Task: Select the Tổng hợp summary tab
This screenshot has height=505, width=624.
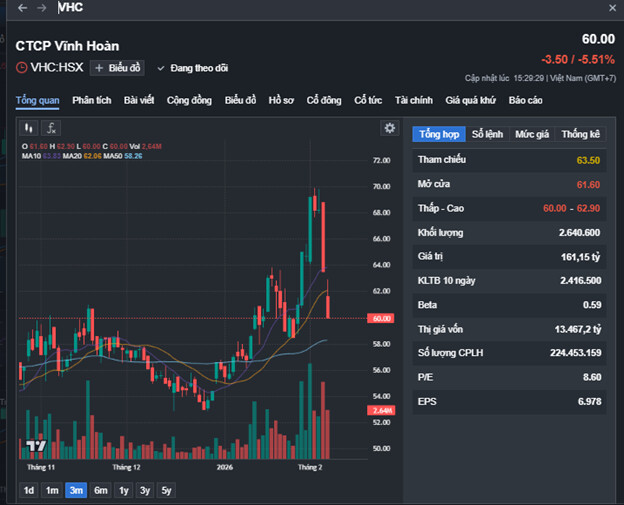Action: (439, 134)
